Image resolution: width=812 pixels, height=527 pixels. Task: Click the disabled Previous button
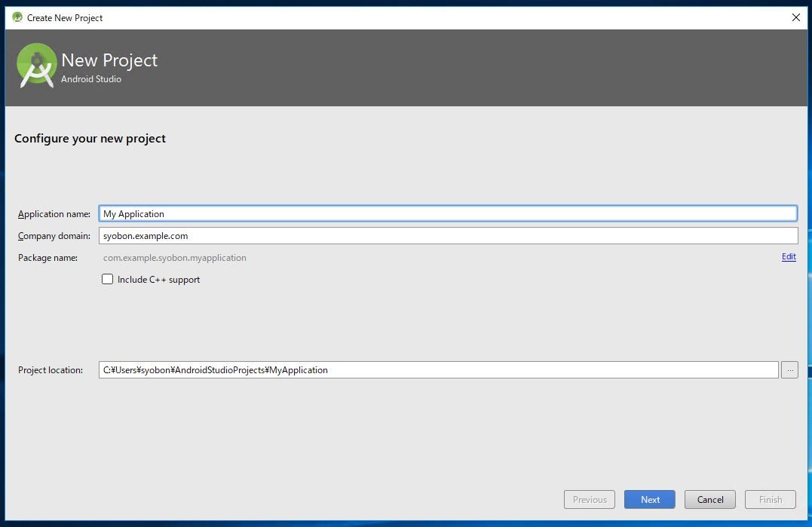coord(590,500)
